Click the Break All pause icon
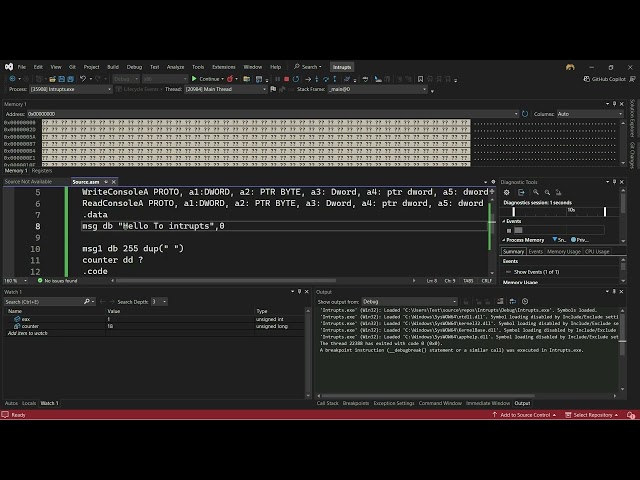Viewport: 640px width, 480px height. pyautogui.click(x=278, y=79)
